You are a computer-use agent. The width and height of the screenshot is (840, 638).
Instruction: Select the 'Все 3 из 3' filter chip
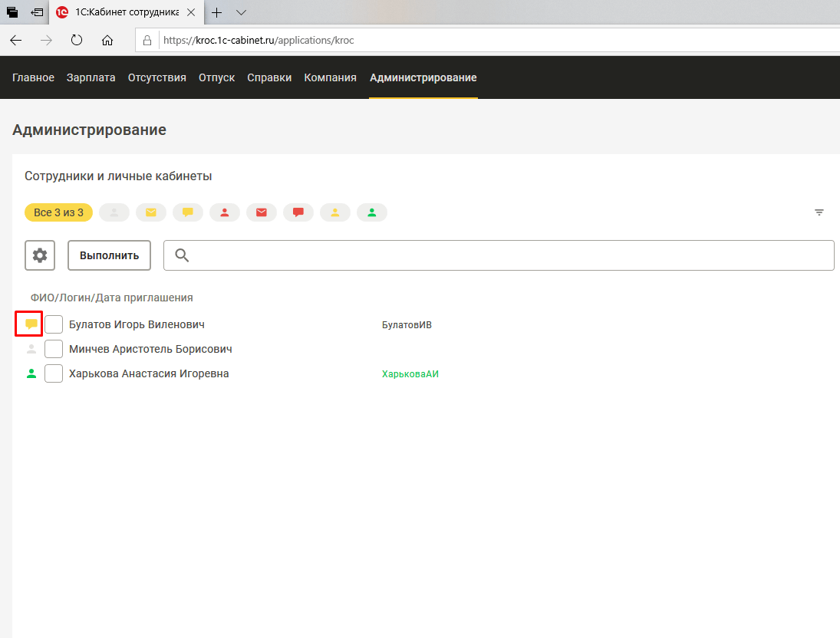click(58, 212)
